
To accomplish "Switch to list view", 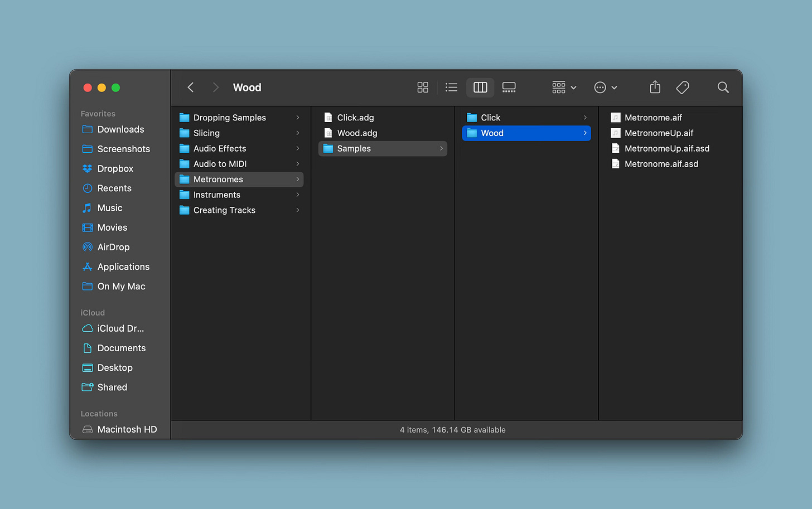I will pos(452,88).
